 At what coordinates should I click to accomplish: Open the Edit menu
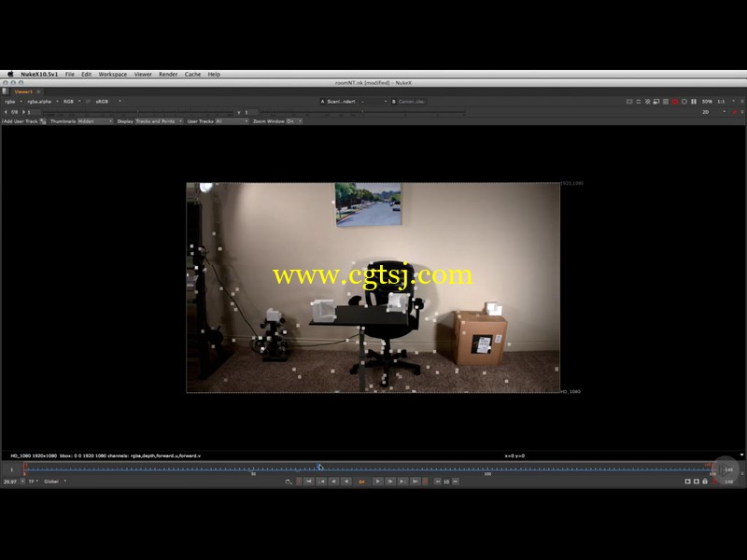point(86,75)
